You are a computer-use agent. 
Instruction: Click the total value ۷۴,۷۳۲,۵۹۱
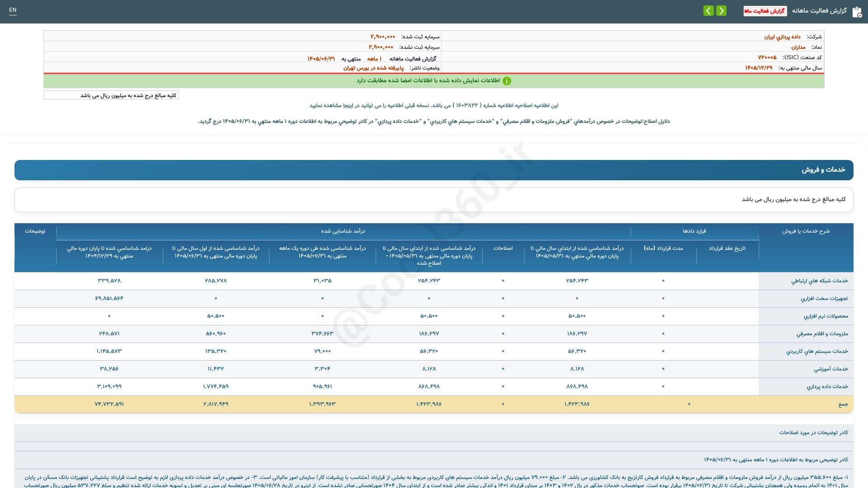pyautogui.click(x=109, y=404)
